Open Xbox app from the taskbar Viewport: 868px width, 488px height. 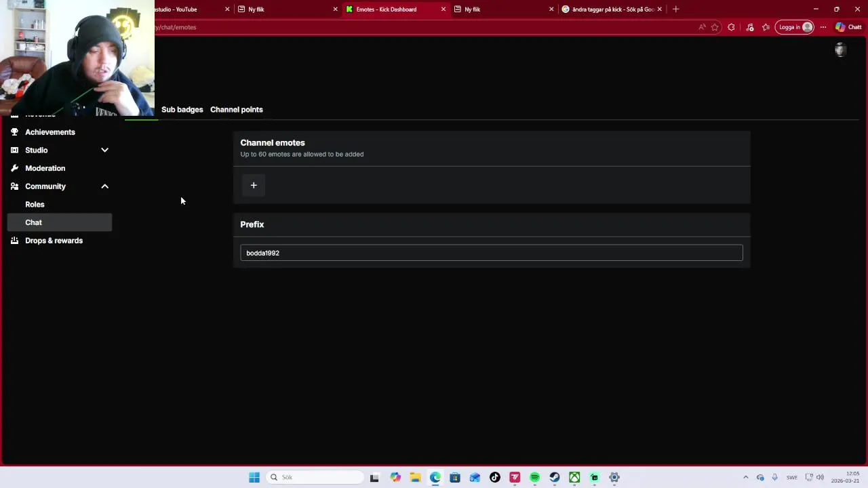574,477
